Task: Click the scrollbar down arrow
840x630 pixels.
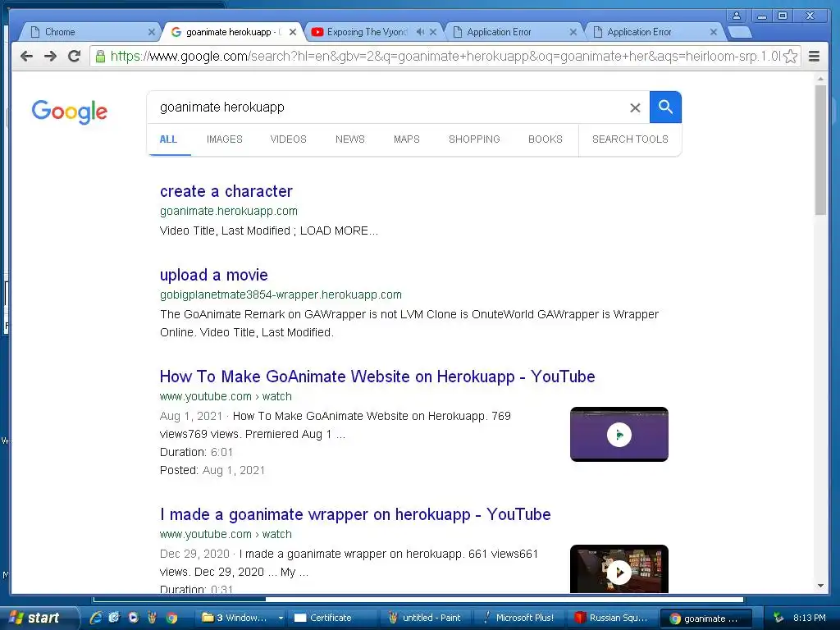Action: click(820, 586)
